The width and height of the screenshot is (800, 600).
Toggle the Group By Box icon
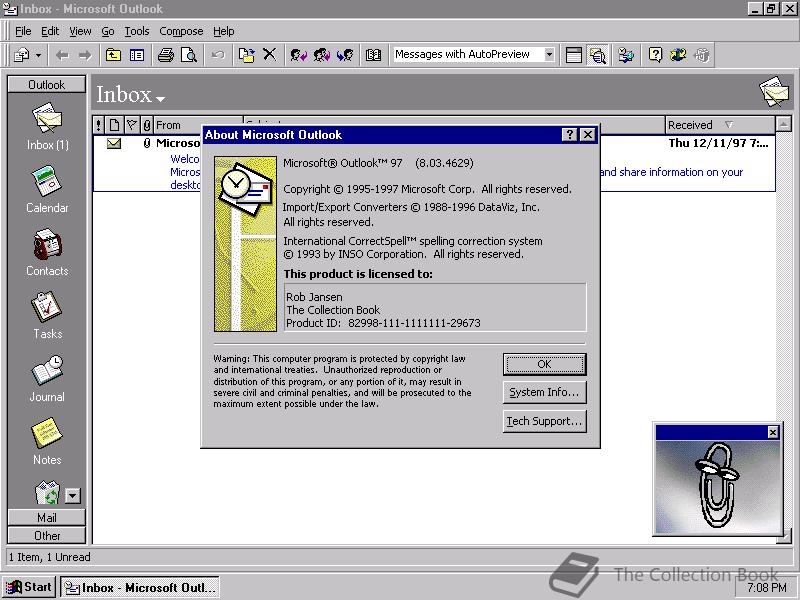(x=573, y=55)
